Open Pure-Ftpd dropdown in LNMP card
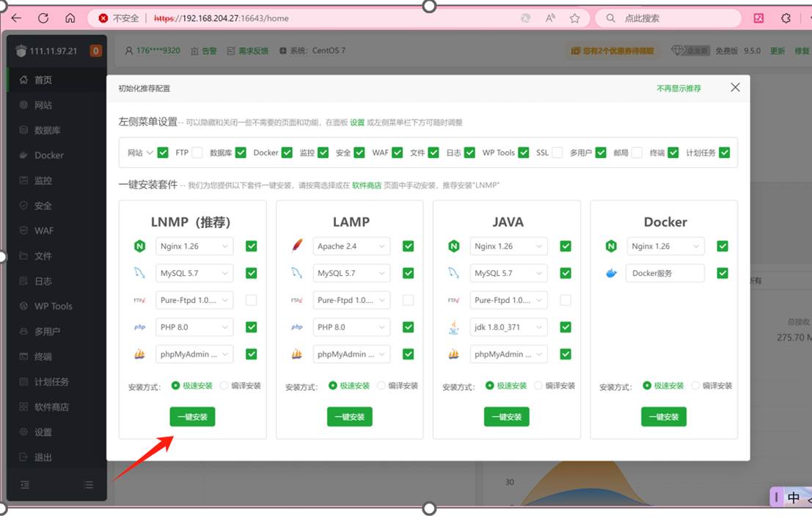This screenshot has height=521, width=812. (194, 300)
